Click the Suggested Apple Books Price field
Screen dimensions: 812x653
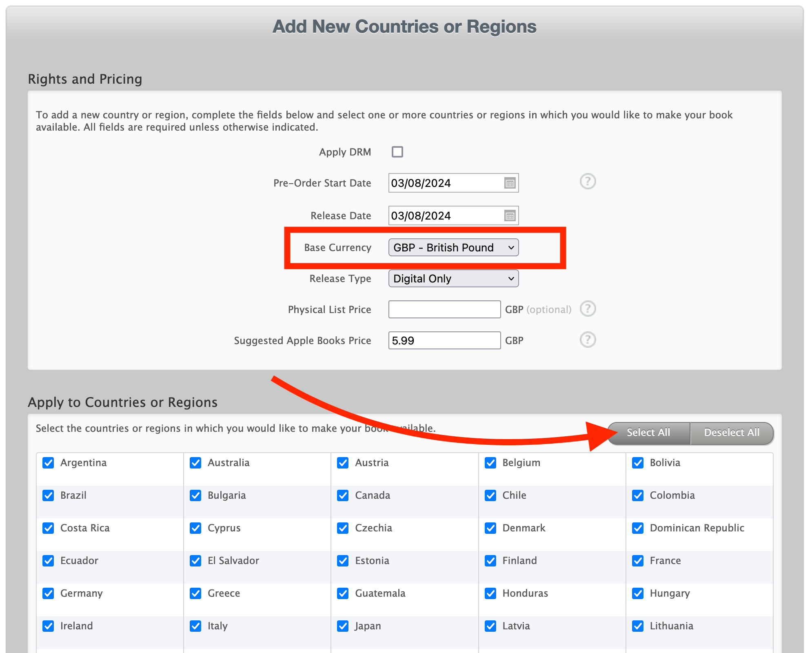pyautogui.click(x=444, y=340)
